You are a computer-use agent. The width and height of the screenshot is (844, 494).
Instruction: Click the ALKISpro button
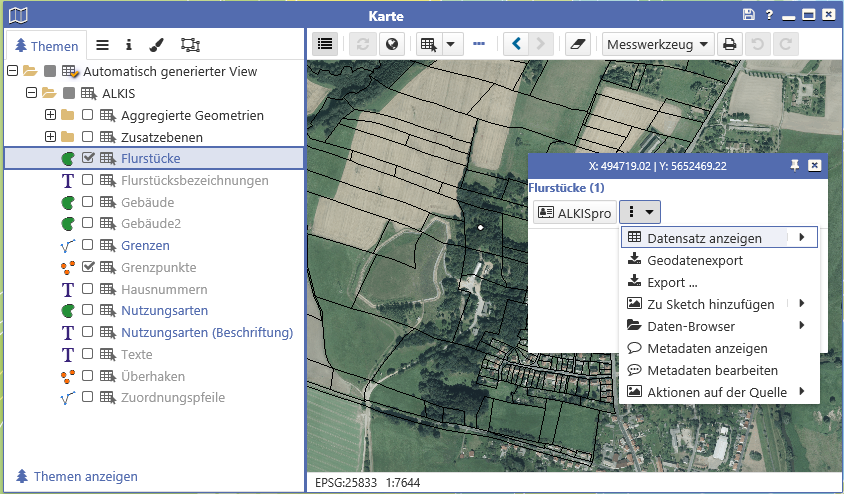(x=574, y=212)
